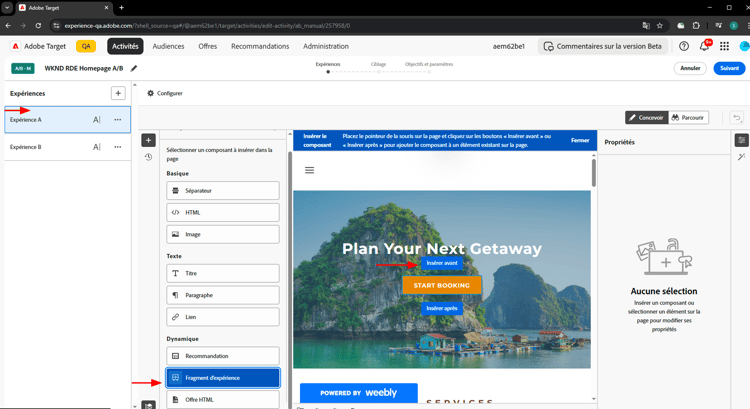Click Insérer après button on the page
Screen dimensions: 750x409
[x=442, y=309]
